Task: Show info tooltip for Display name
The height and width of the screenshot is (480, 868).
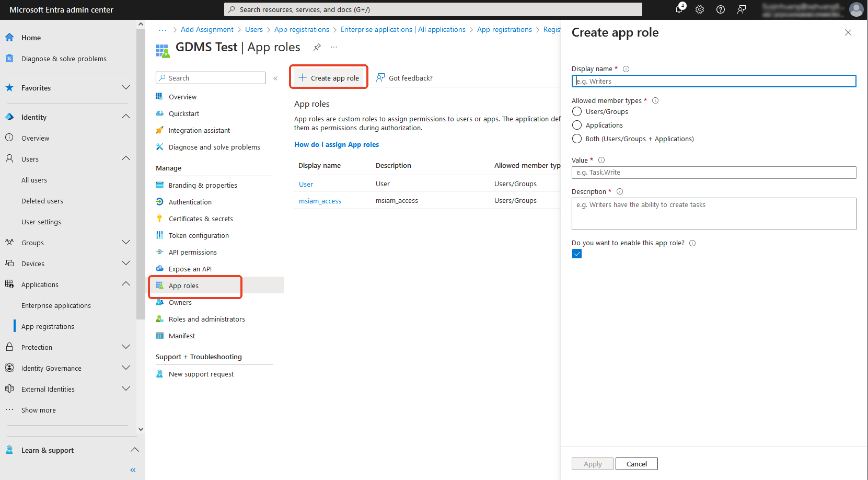Action: tap(626, 69)
